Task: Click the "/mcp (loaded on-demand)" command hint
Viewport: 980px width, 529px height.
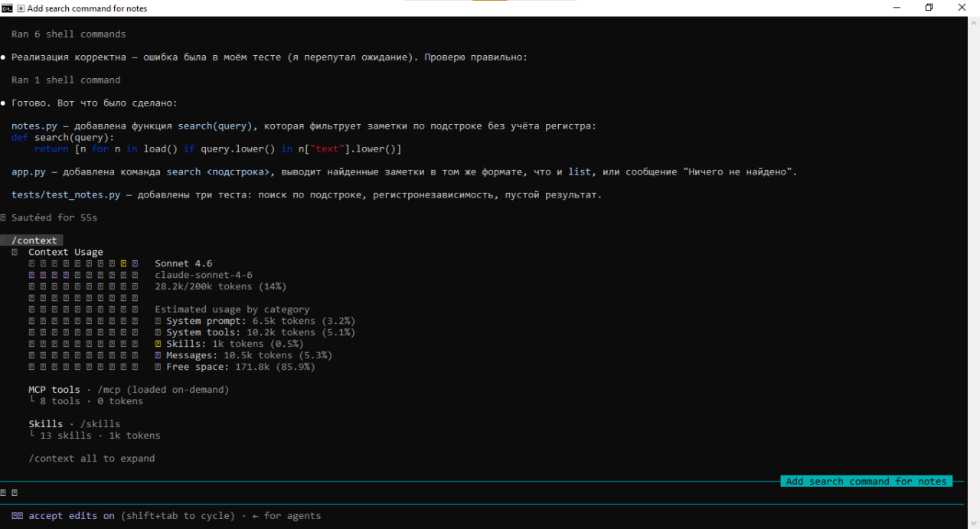Action: pos(163,390)
